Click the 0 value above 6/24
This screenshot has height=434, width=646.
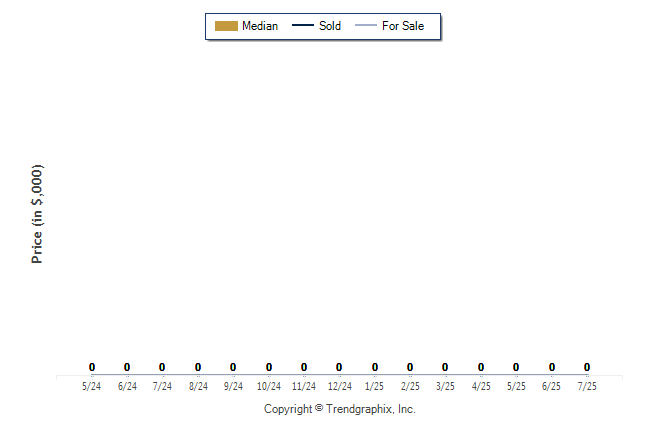(127, 367)
